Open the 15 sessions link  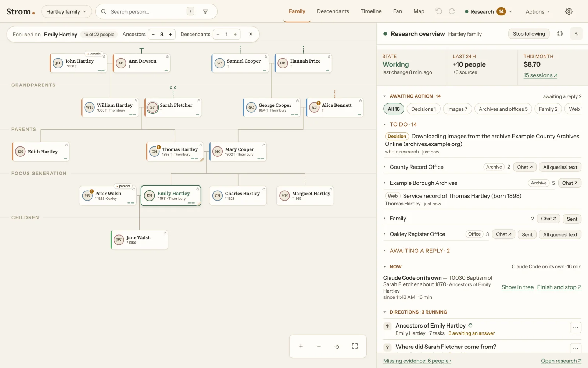coord(540,75)
